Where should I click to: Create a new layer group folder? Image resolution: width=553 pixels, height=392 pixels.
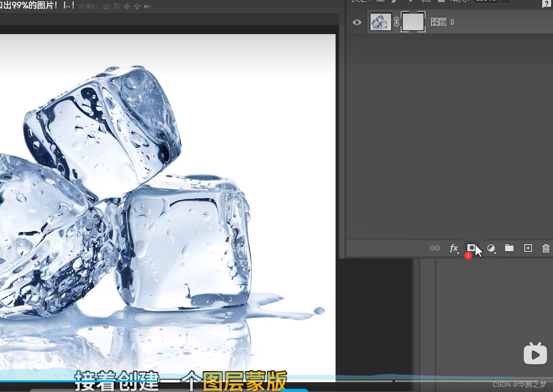509,248
